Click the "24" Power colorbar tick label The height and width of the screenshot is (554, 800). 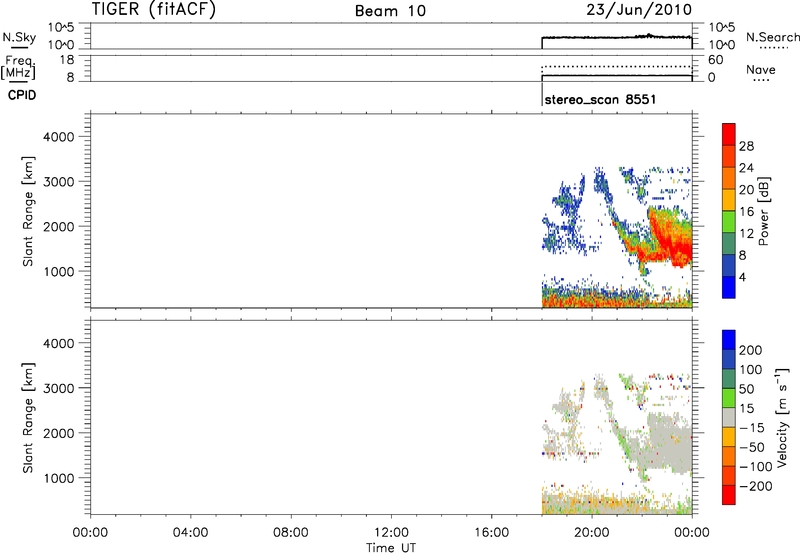point(746,168)
